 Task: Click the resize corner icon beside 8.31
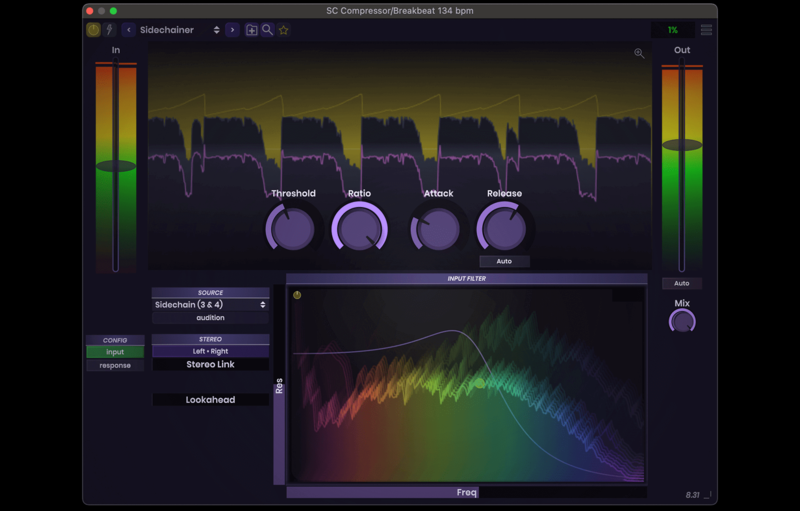click(708, 495)
